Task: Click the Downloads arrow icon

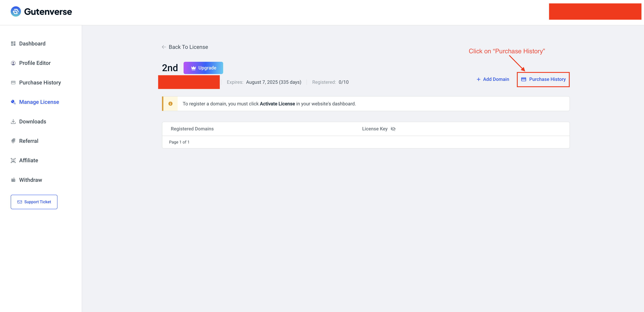Action: pyautogui.click(x=13, y=121)
